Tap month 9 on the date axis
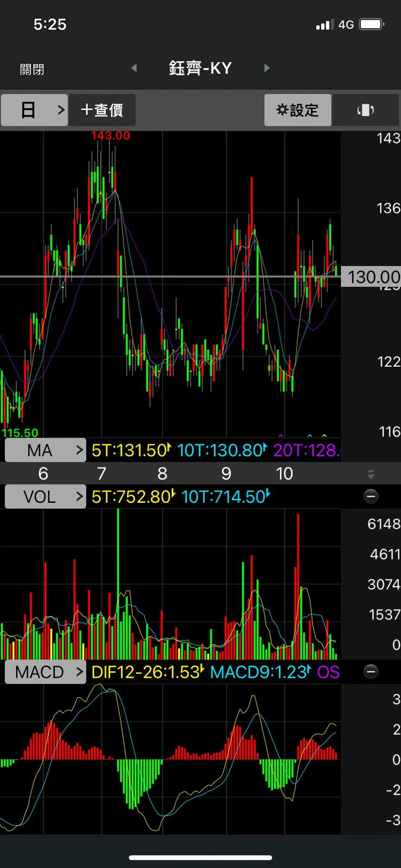This screenshot has width=401, height=868. point(227,474)
